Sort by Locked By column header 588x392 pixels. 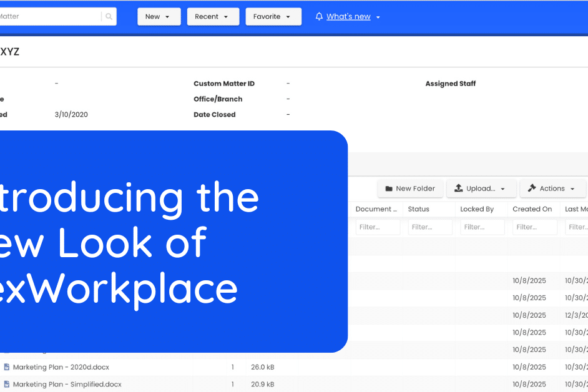[477, 209]
